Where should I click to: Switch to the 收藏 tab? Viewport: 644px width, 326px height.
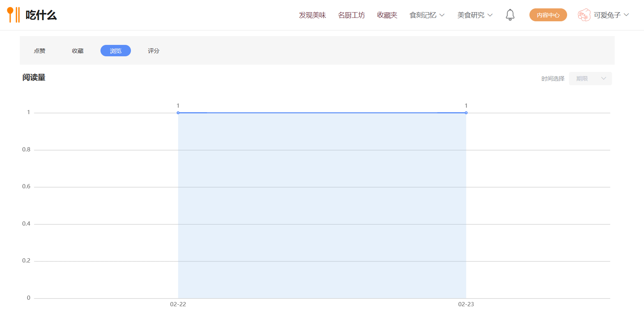point(78,51)
